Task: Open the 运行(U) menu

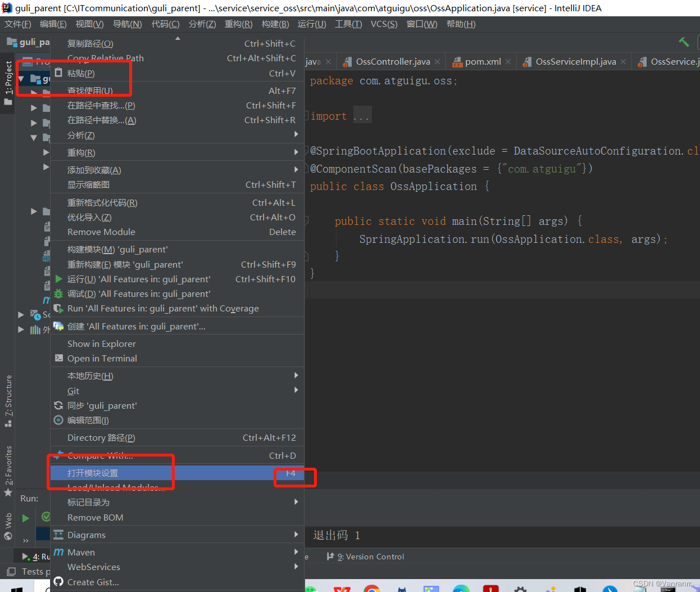Action: coord(312,24)
